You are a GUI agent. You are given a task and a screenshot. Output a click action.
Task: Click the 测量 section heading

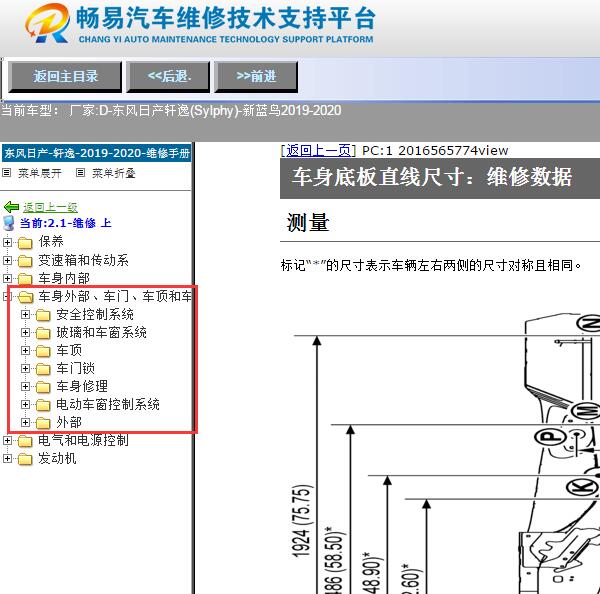click(308, 222)
